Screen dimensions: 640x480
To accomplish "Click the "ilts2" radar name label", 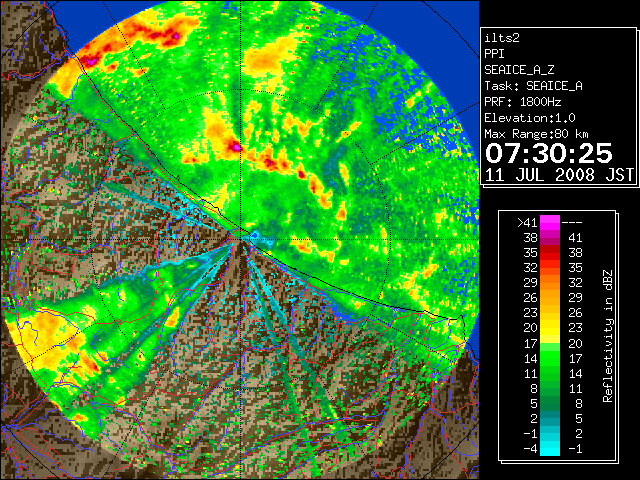I will [502, 38].
